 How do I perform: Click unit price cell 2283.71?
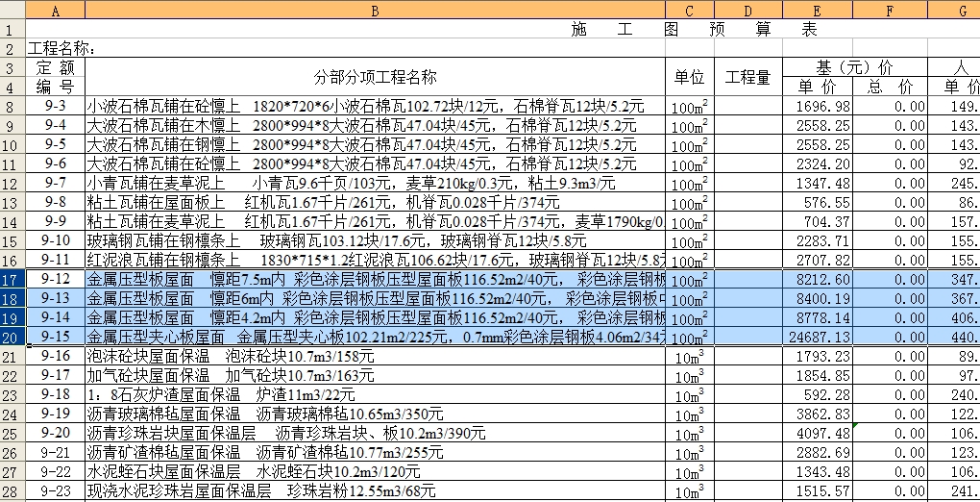[818, 240]
